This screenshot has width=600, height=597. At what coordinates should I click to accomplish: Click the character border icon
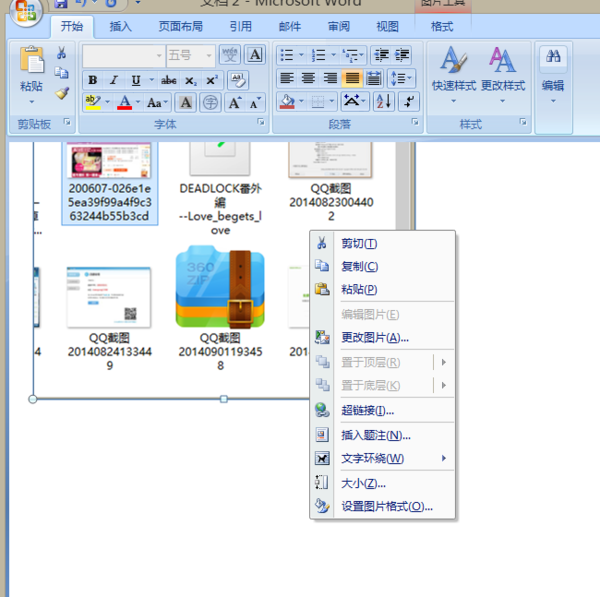255,55
